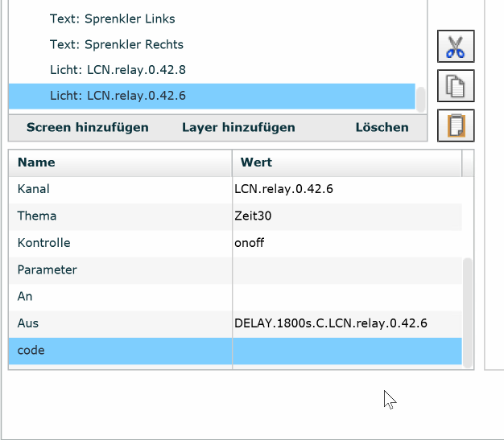This screenshot has width=504, height=440.
Task: Select Licht: LCN.relay.0.42.8 item
Action: point(118,70)
